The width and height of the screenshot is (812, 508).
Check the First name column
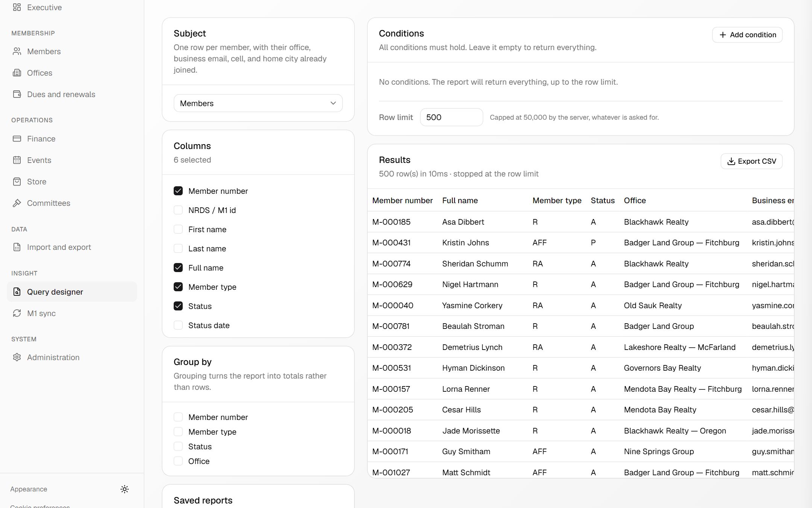tap(178, 229)
